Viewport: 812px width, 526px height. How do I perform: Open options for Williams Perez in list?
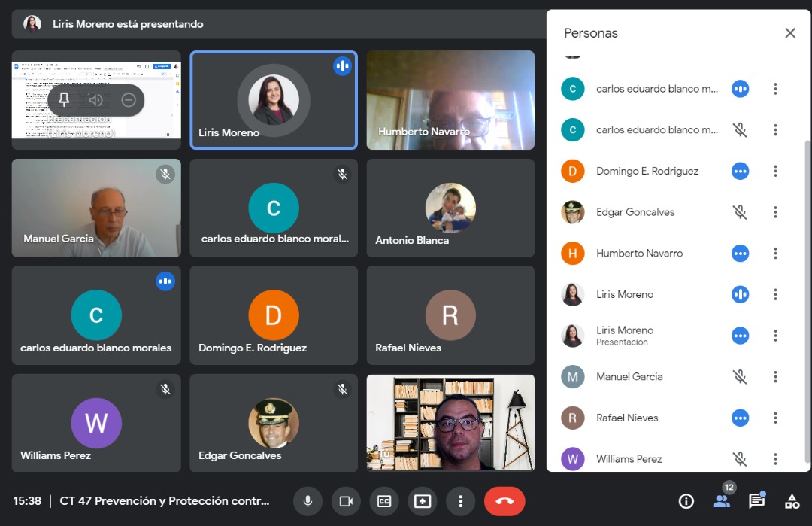(775, 458)
